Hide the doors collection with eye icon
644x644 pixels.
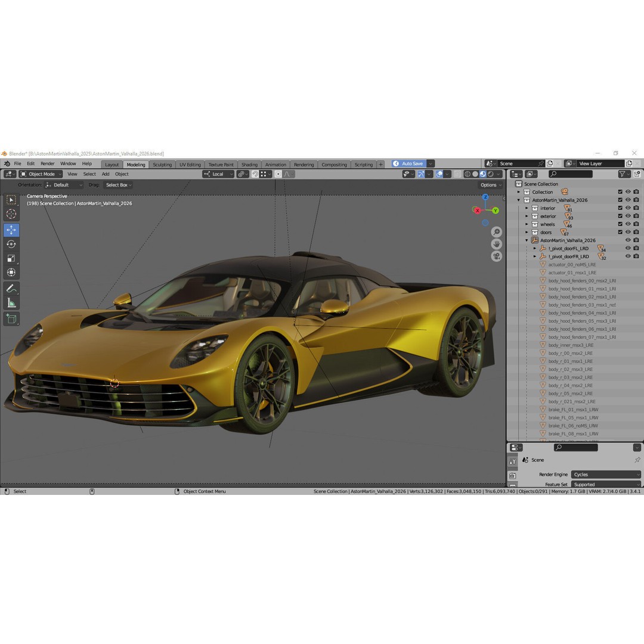tap(628, 232)
